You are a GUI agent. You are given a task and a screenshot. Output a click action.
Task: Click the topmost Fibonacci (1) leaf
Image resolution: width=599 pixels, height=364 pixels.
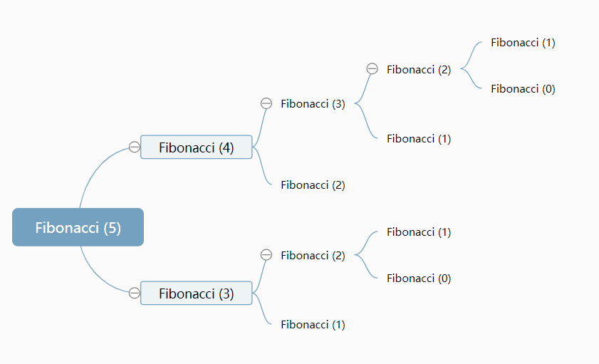tap(523, 43)
